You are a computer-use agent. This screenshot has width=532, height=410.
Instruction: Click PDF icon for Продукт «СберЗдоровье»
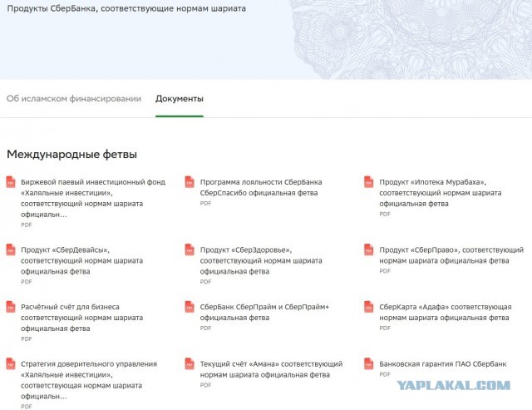click(190, 249)
